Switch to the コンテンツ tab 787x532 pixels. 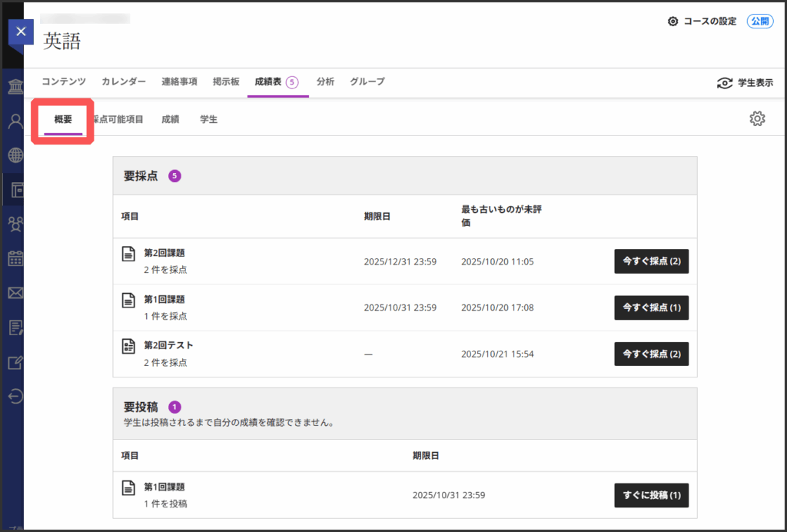coord(64,81)
